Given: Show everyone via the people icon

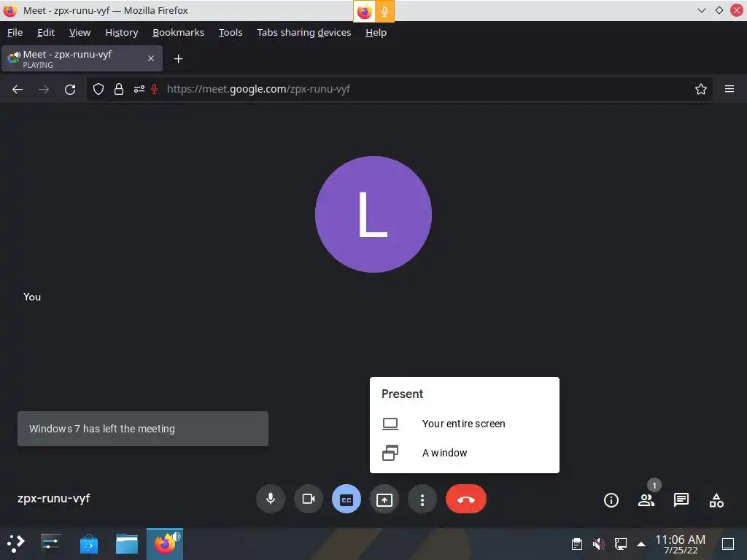Looking at the screenshot, I should [x=646, y=500].
